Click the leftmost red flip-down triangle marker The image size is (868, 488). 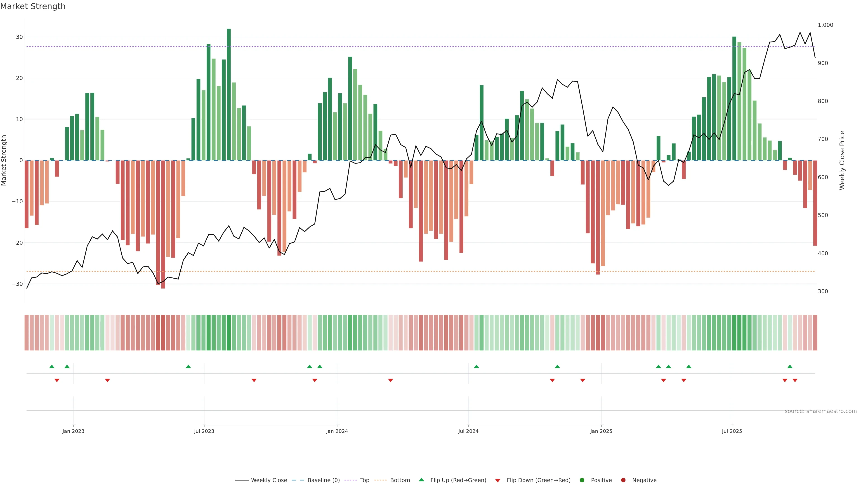tap(57, 380)
